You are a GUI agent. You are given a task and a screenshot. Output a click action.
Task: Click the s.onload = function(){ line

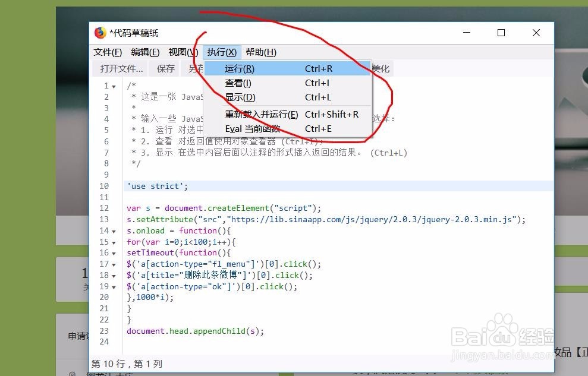pyautogui.click(x=179, y=230)
